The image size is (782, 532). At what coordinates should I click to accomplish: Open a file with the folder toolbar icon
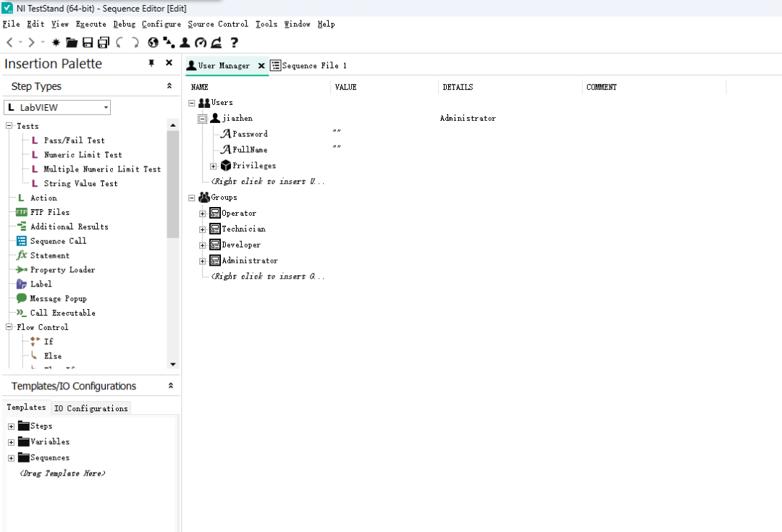72,43
